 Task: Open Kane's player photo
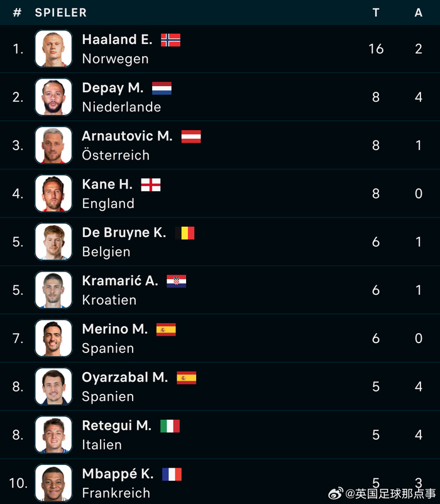click(x=53, y=194)
